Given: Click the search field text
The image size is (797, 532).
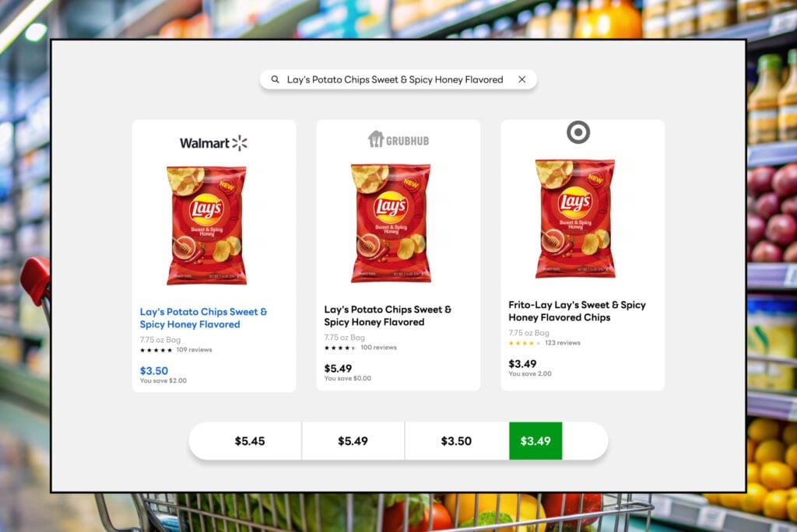Looking at the screenshot, I should point(395,80).
